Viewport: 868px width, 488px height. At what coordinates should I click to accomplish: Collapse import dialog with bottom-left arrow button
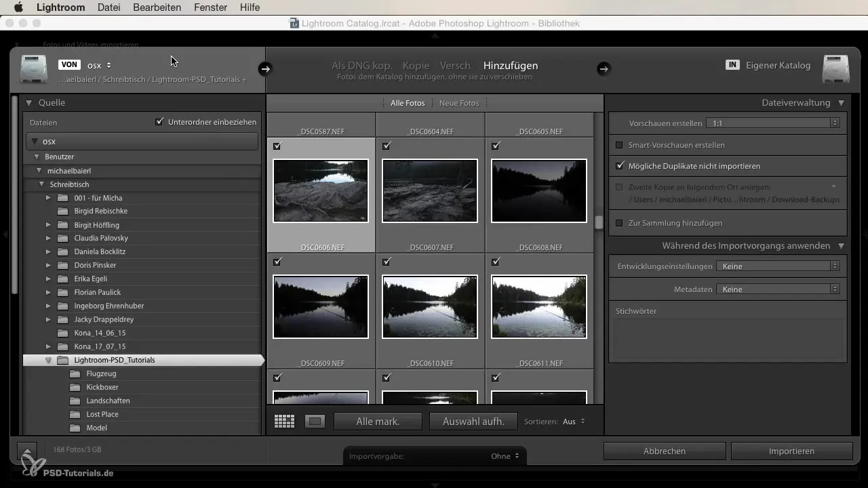click(x=26, y=451)
